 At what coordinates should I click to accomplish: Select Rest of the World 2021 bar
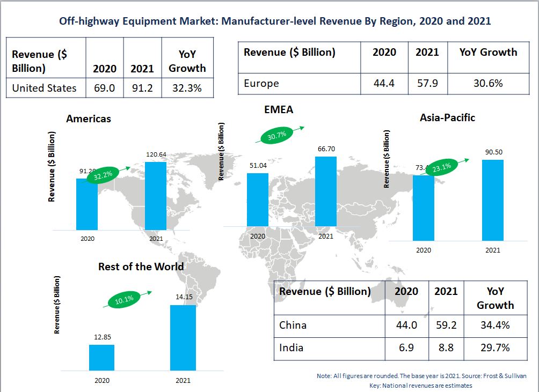pos(183,338)
